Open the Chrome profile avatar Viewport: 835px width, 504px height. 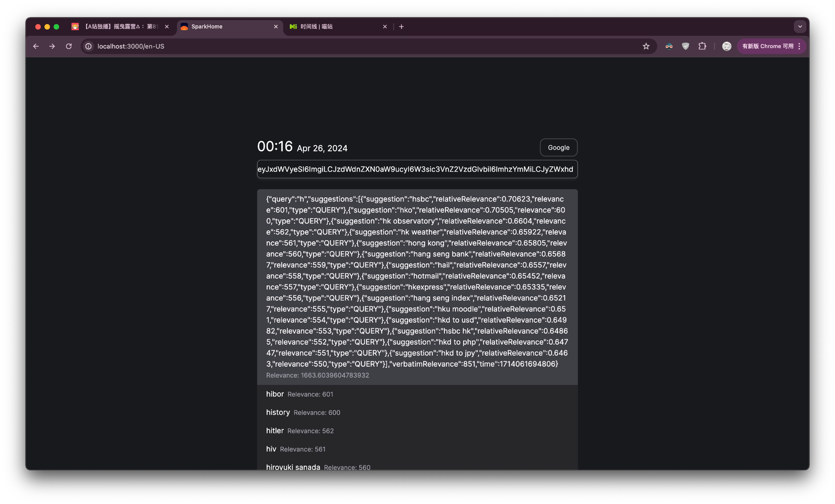point(727,46)
